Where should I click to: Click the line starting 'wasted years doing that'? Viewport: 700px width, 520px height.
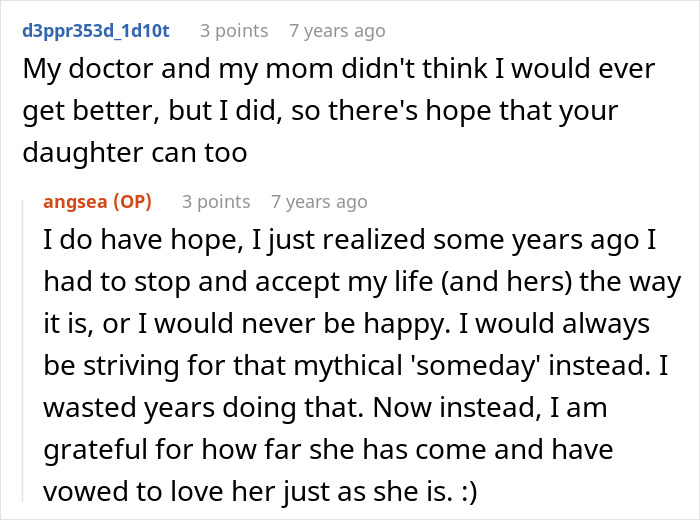tap(325, 408)
